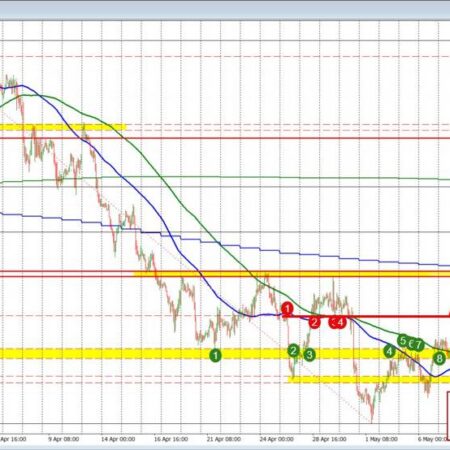Click the red circle marker numbered 4
This screenshot has height=450, width=450.
(x=340, y=322)
